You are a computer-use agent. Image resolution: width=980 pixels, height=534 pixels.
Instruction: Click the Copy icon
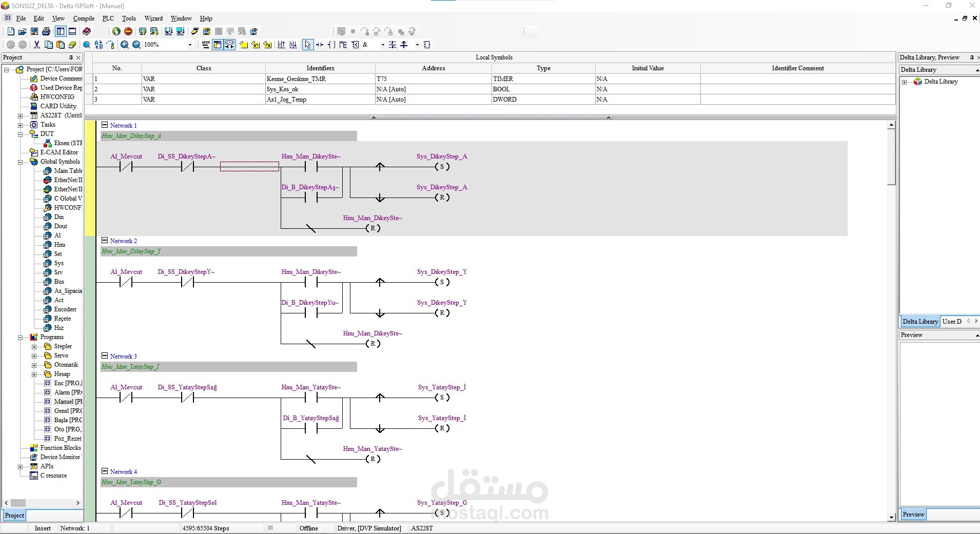(49, 45)
